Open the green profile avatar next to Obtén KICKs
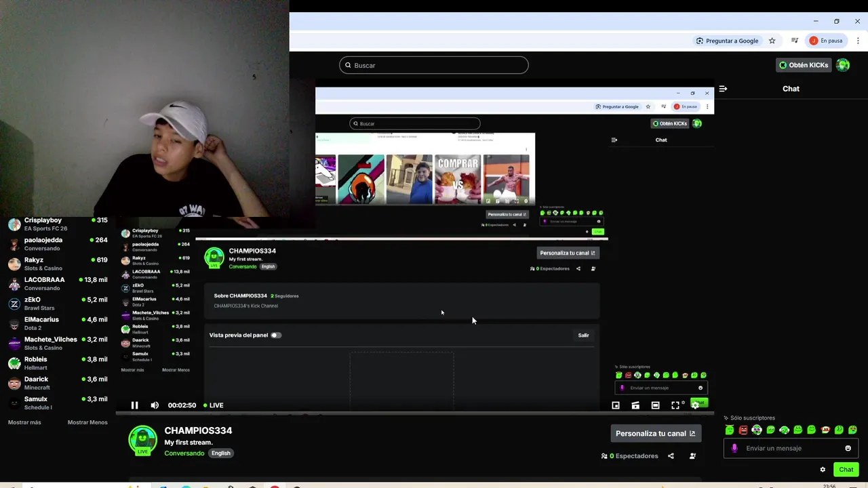The height and width of the screenshot is (488, 868). (843, 65)
